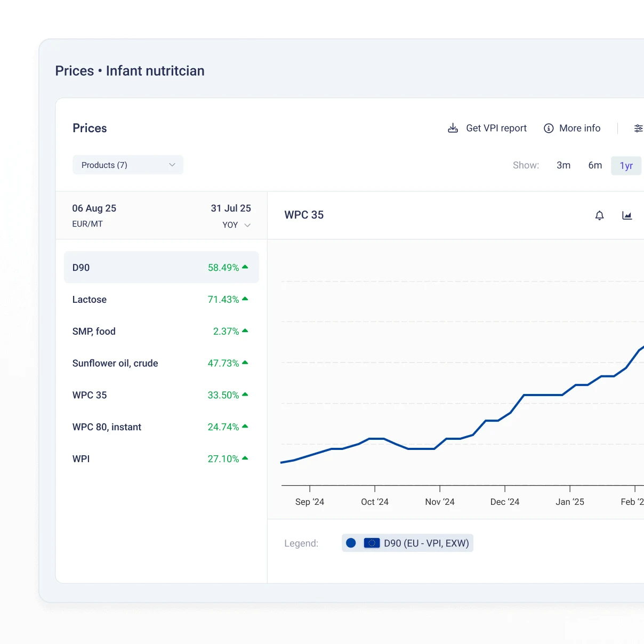Click the alert bell icon for WPC 35
The height and width of the screenshot is (644, 644).
click(x=600, y=215)
